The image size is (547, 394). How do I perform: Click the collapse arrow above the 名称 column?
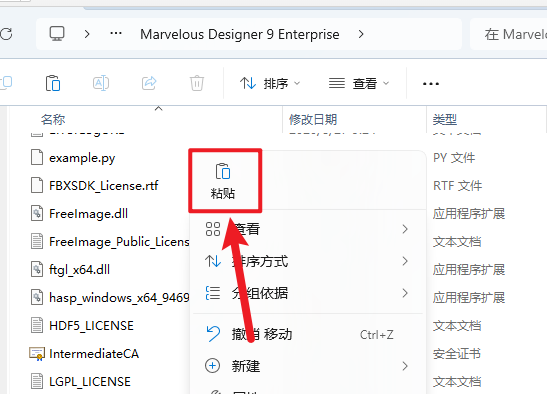tap(158, 109)
